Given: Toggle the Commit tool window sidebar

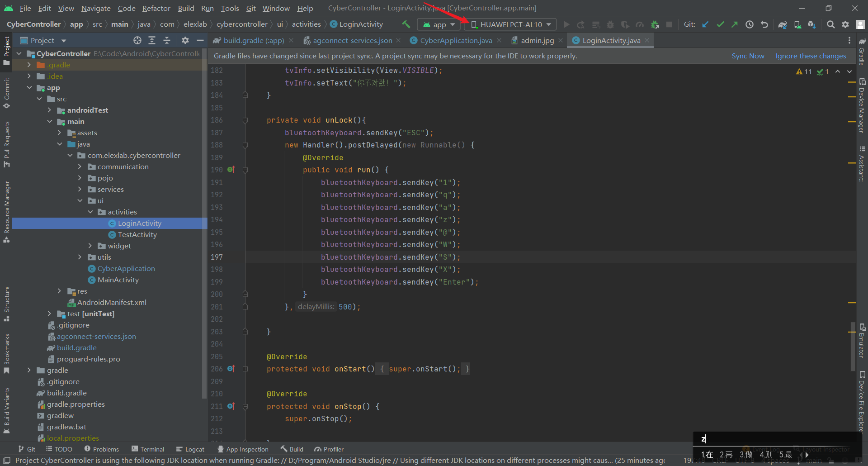Looking at the screenshot, I should click(6, 92).
